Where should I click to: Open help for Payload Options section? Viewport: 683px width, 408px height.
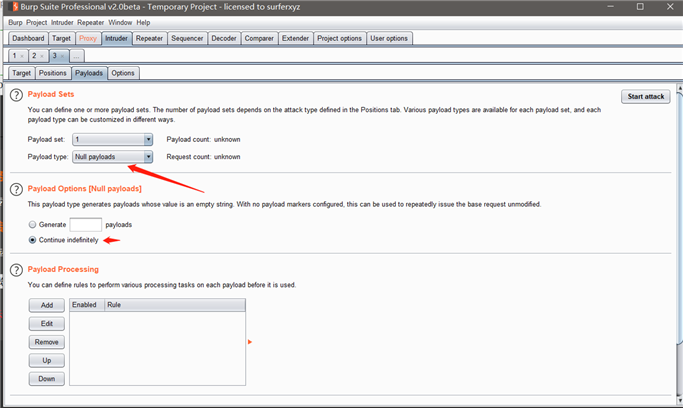click(x=16, y=189)
